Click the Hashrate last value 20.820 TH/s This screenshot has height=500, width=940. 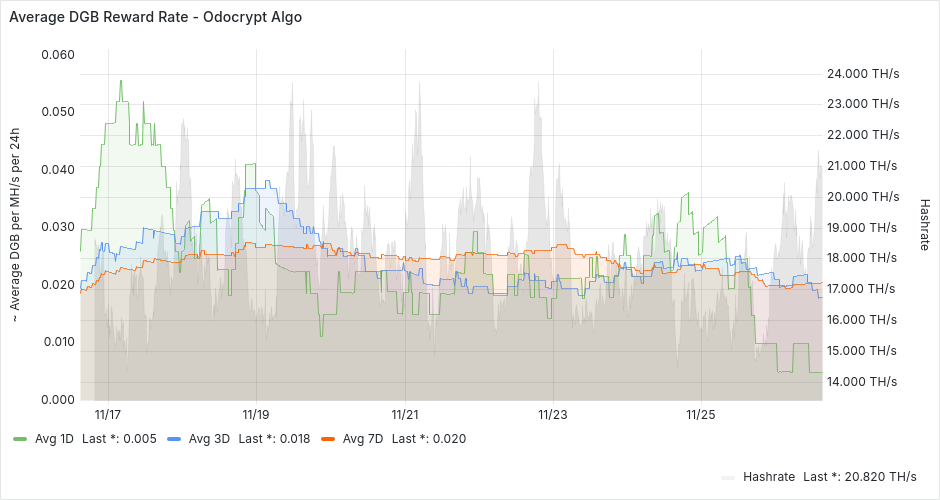point(859,477)
